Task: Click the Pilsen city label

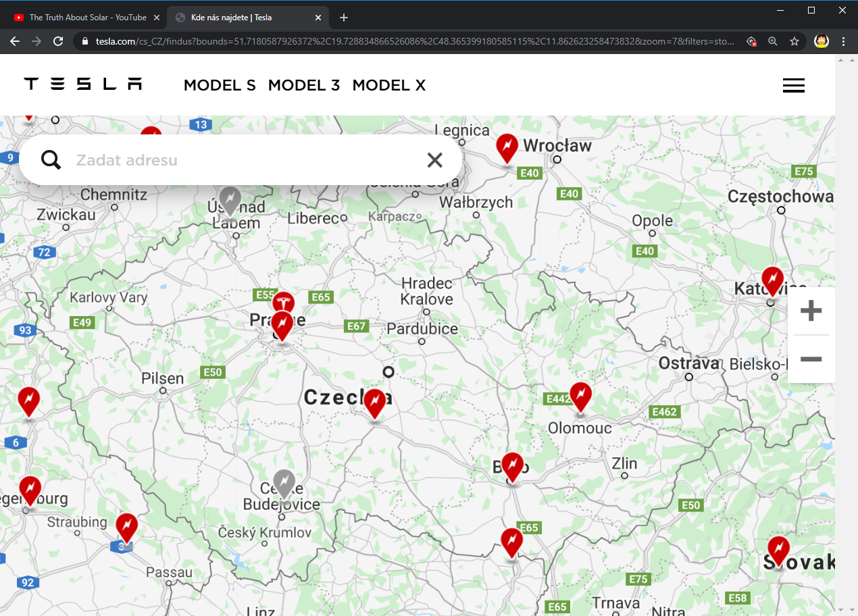Action: coord(162,378)
